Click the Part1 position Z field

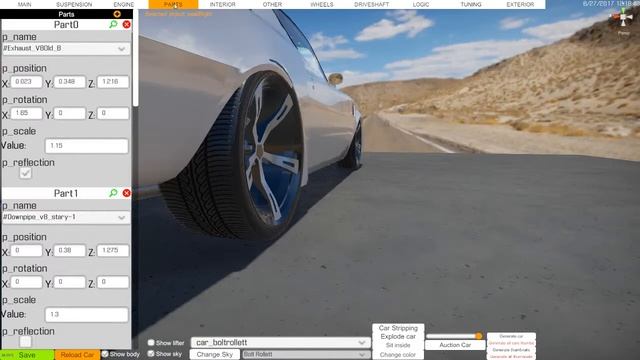113,251
